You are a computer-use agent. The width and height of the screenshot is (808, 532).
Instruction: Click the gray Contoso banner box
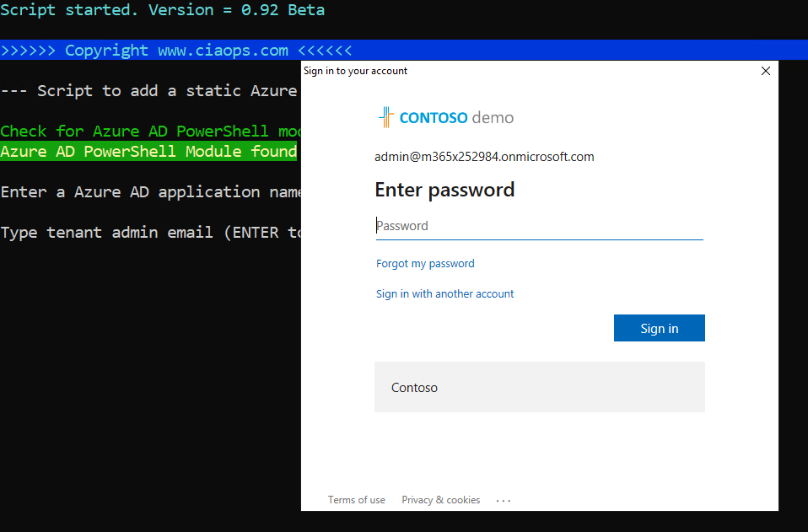[539, 388]
